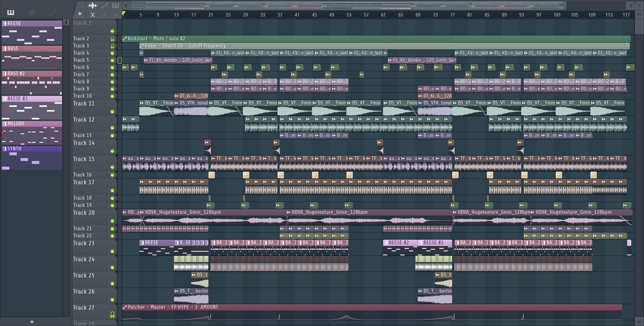Toggle the lock on Track 3
Screen dimensions: 644x326
coord(112,46)
